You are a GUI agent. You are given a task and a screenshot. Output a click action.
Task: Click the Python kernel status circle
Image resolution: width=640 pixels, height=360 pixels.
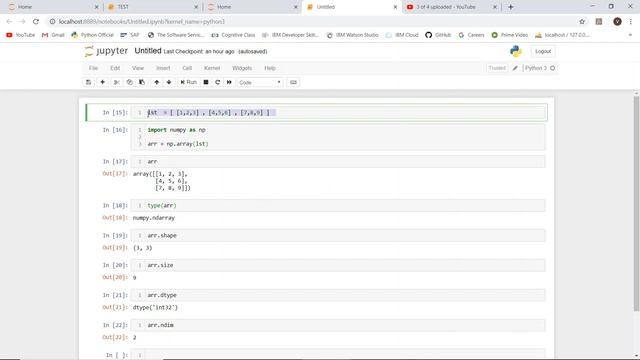coord(553,68)
